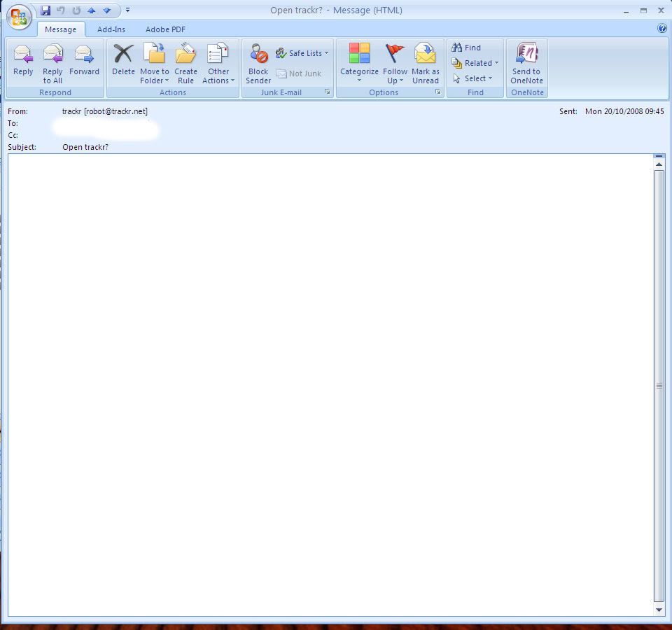Viewport: 672px width, 630px height.
Task: Click the Reply envelope icon
Action: pyautogui.click(x=23, y=54)
